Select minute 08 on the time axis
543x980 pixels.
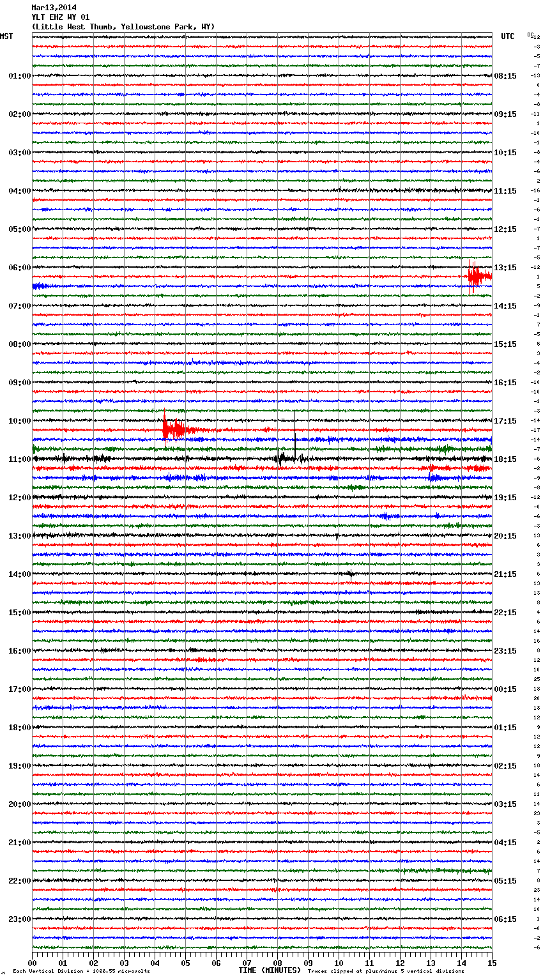277,963
